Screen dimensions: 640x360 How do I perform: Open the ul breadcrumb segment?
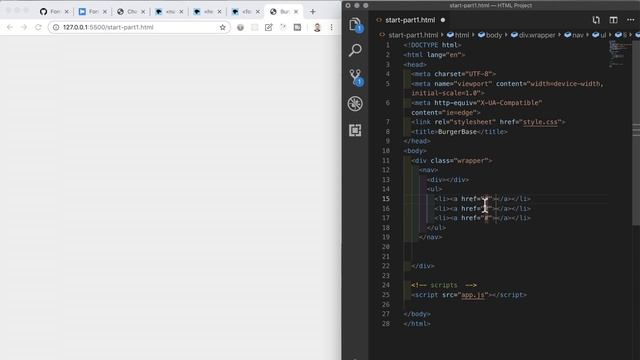click(x=599, y=35)
